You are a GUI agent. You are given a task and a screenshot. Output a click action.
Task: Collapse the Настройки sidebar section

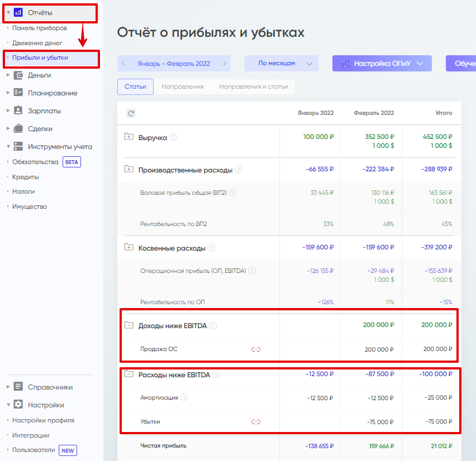8,405
